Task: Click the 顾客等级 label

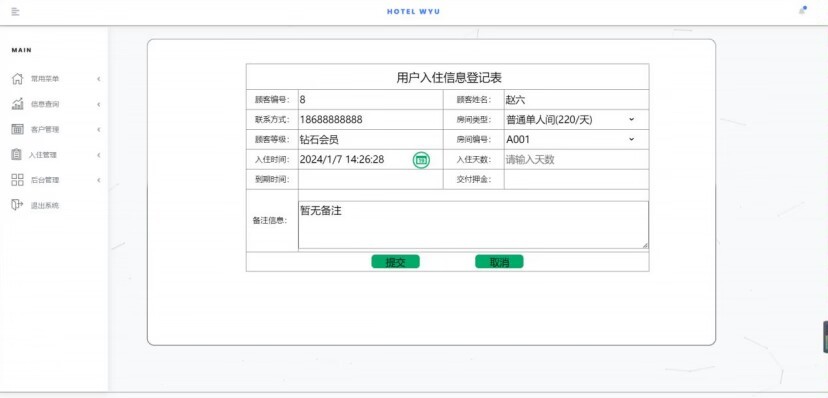Action: (x=272, y=140)
